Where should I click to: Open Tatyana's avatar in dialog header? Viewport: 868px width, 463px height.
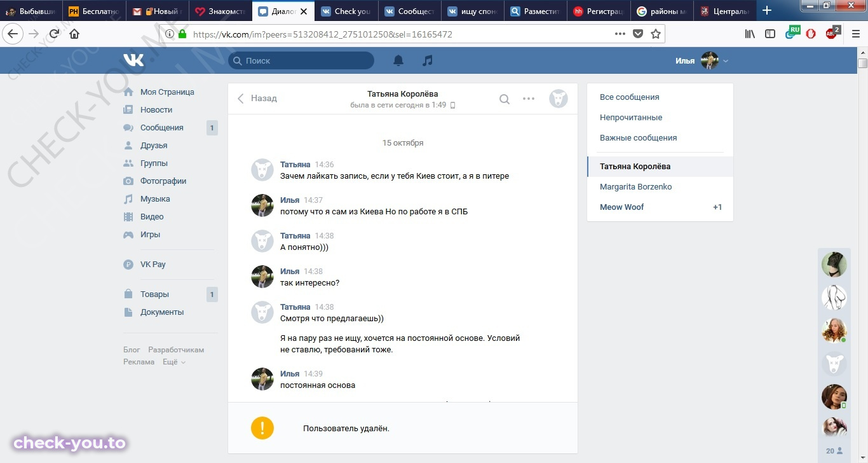click(x=559, y=99)
